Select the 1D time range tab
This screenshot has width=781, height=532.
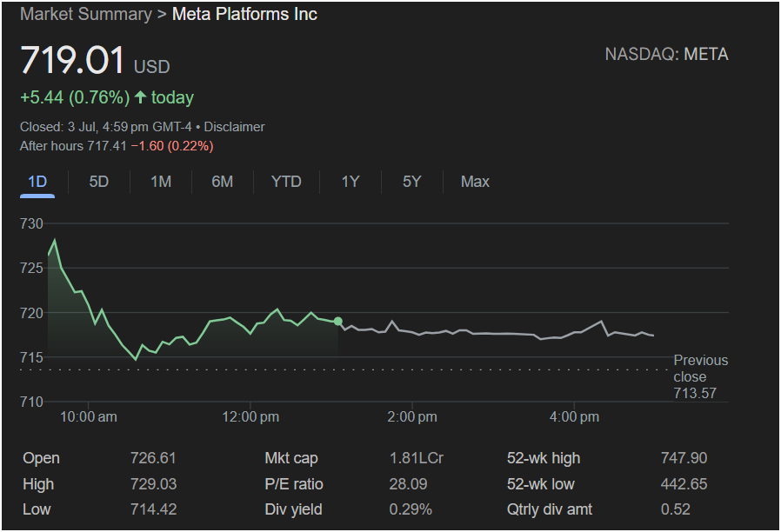click(37, 182)
